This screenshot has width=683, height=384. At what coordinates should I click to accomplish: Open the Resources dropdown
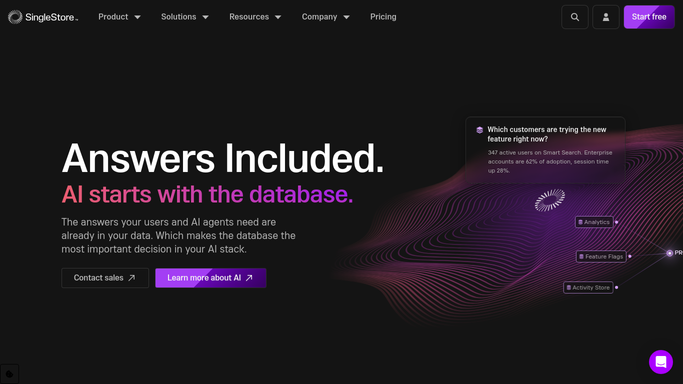255,17
